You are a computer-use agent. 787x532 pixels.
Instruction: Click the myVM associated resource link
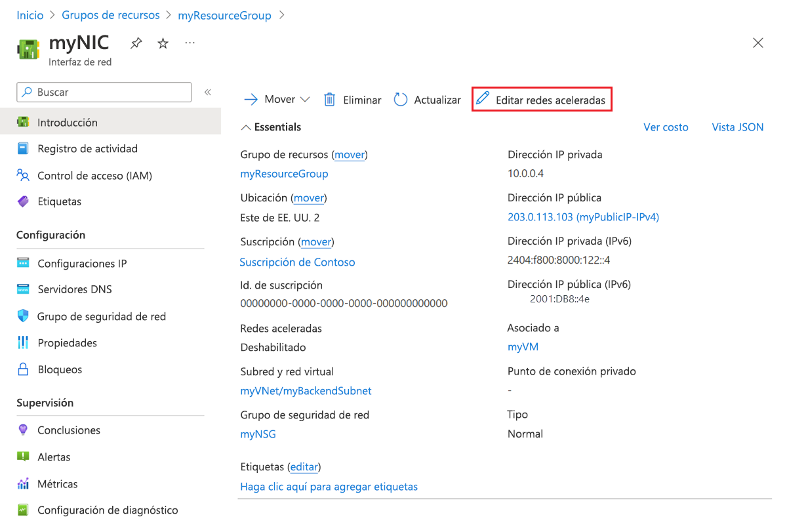tap(523, 347)
